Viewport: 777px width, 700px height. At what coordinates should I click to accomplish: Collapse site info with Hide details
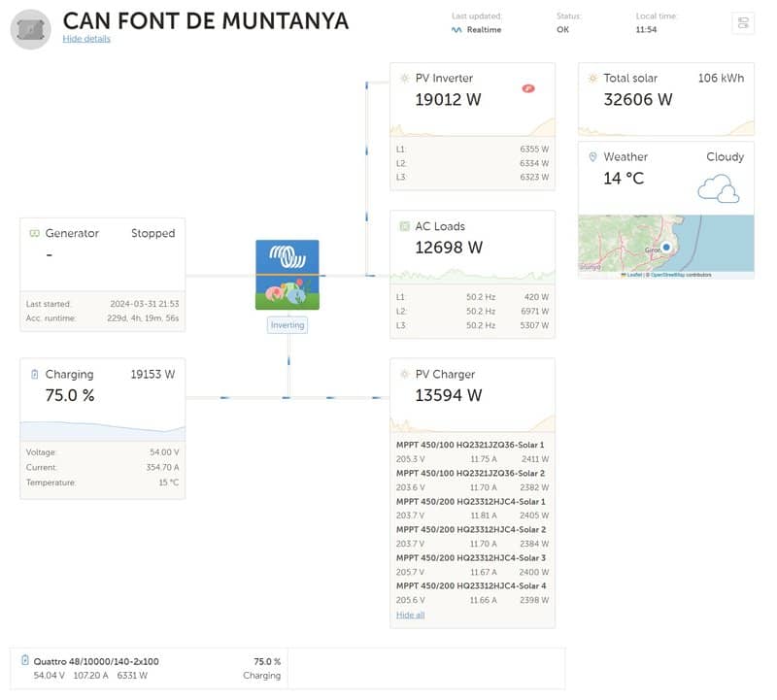coord(86,39)
